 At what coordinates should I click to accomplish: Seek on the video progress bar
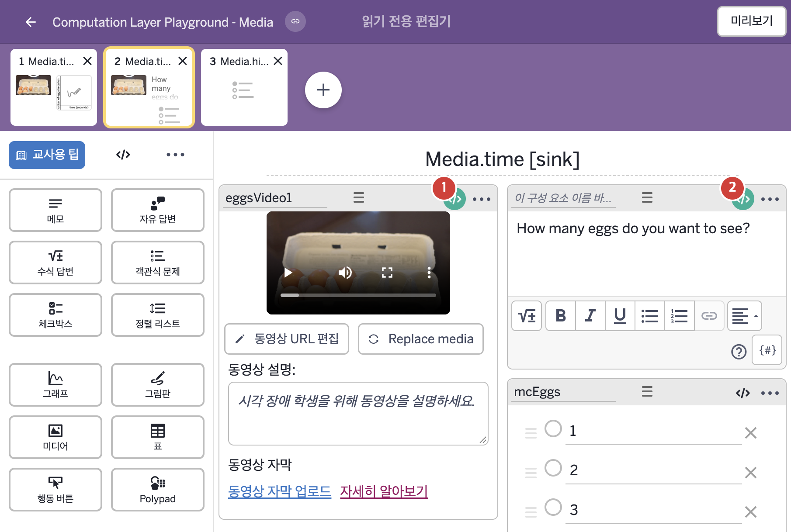(358, 295)
